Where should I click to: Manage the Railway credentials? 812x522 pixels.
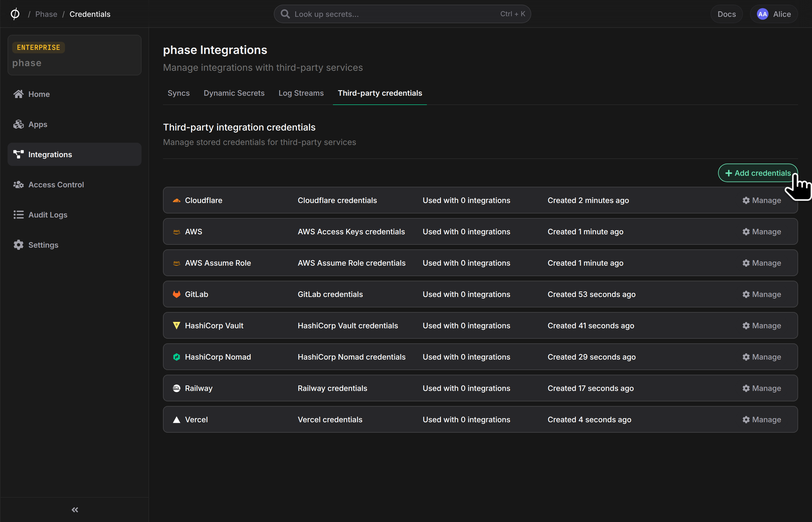pos(762,388)
